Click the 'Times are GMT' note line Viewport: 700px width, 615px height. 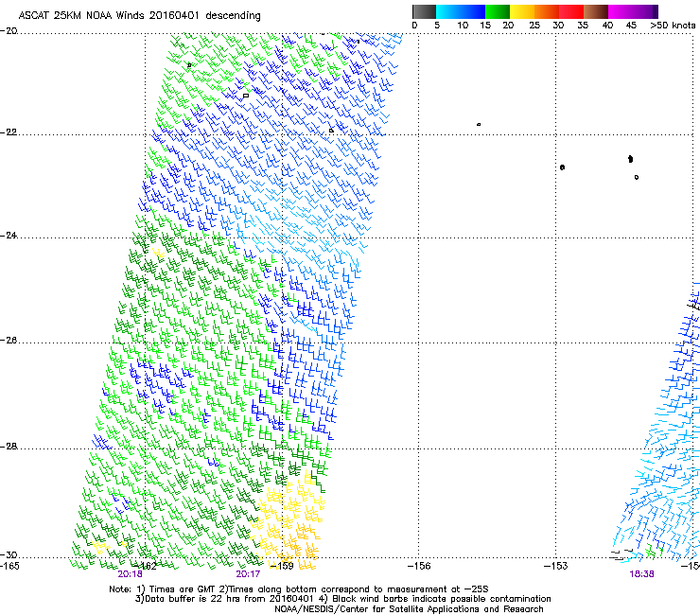(x=299, y=589)
